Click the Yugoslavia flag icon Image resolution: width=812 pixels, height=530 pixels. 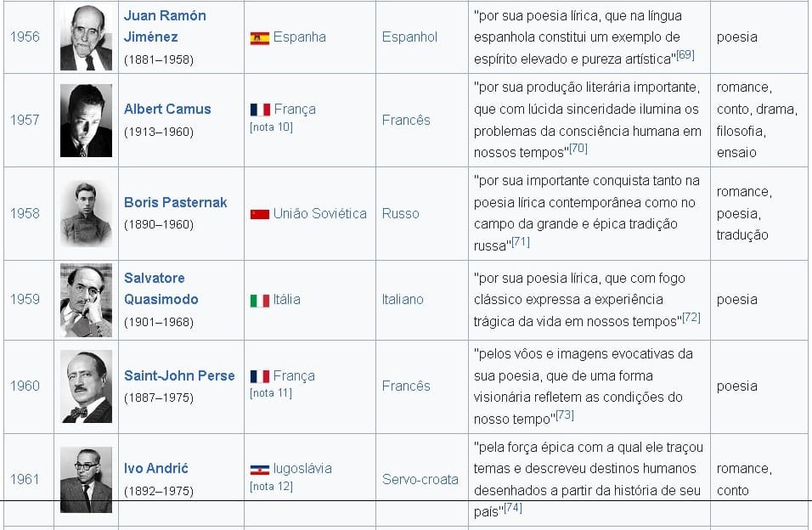coord(260,470)
